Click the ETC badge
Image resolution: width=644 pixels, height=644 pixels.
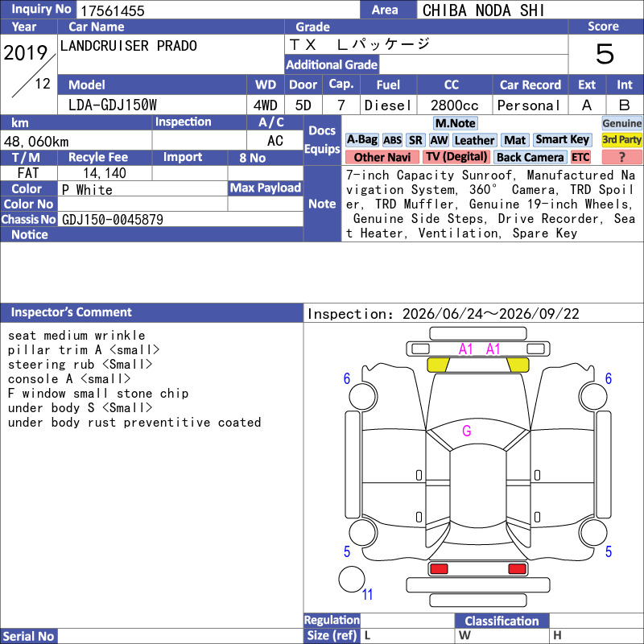[x=580, y=157]
